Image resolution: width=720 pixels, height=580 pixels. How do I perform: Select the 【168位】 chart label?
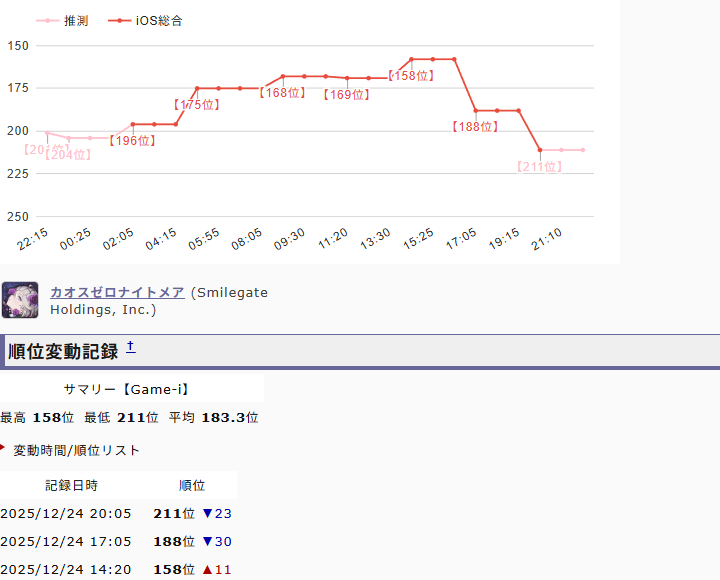tap(282, 93)
